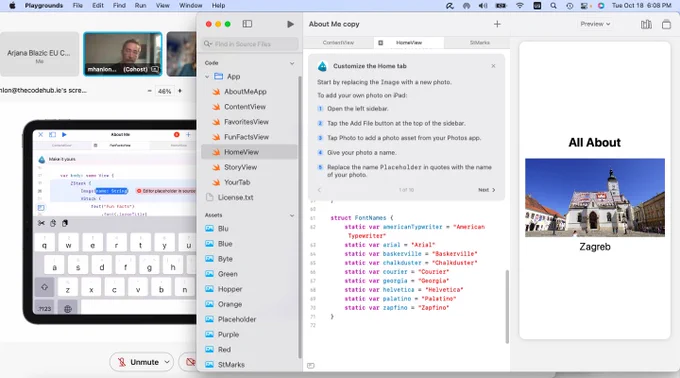Open the Playgrounds menu
Screen dimensions: 680x378
[44, 6]
